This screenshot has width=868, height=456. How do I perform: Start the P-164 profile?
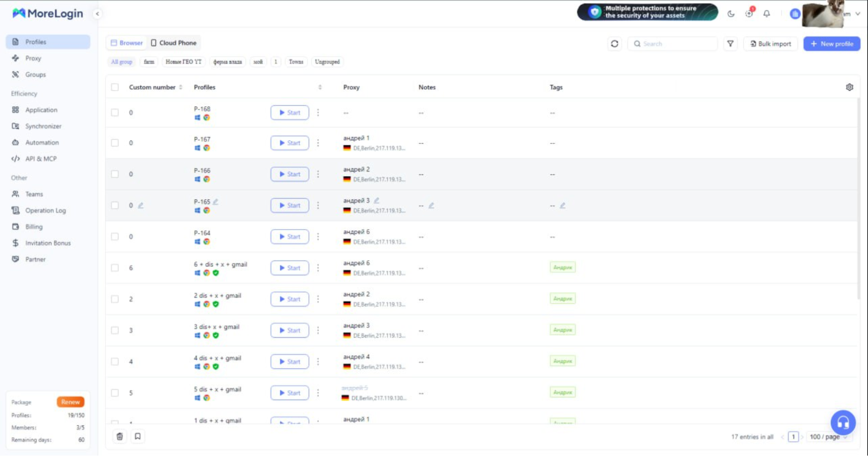(x=290, y=237)
